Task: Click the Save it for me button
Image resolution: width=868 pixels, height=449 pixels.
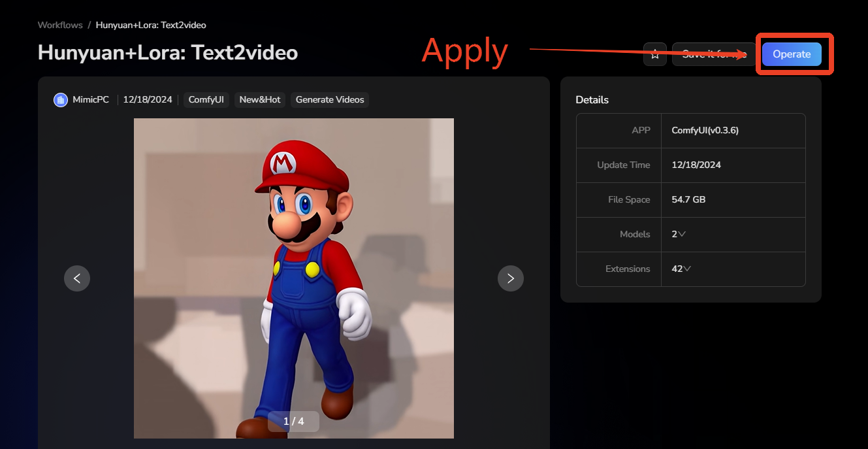Action: tap(714, 54)
